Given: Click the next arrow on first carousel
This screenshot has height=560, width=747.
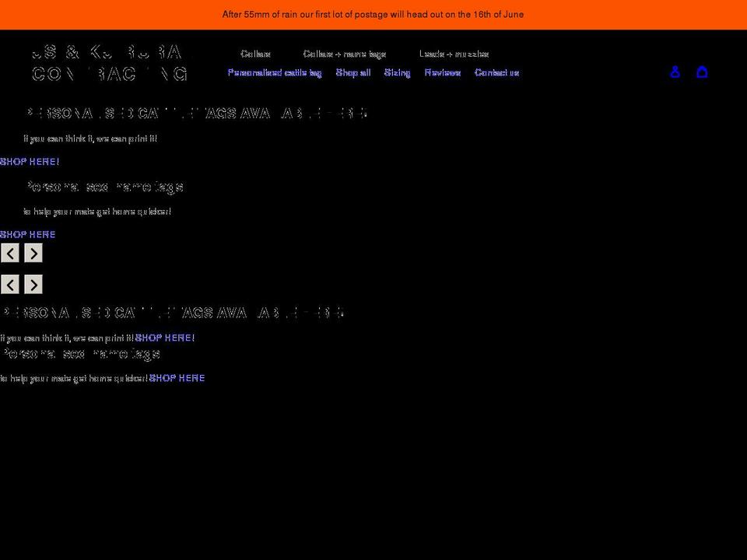Looking at the screenshot, I should point(33,253).
